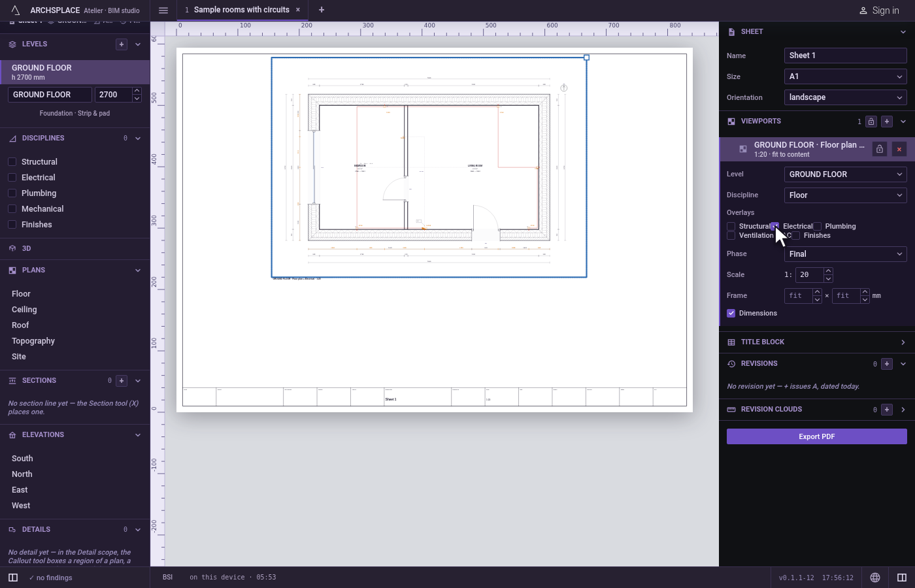This screenshot has height=588, width=915.
Task: Open the Ceiling plan
Action: 24,310
